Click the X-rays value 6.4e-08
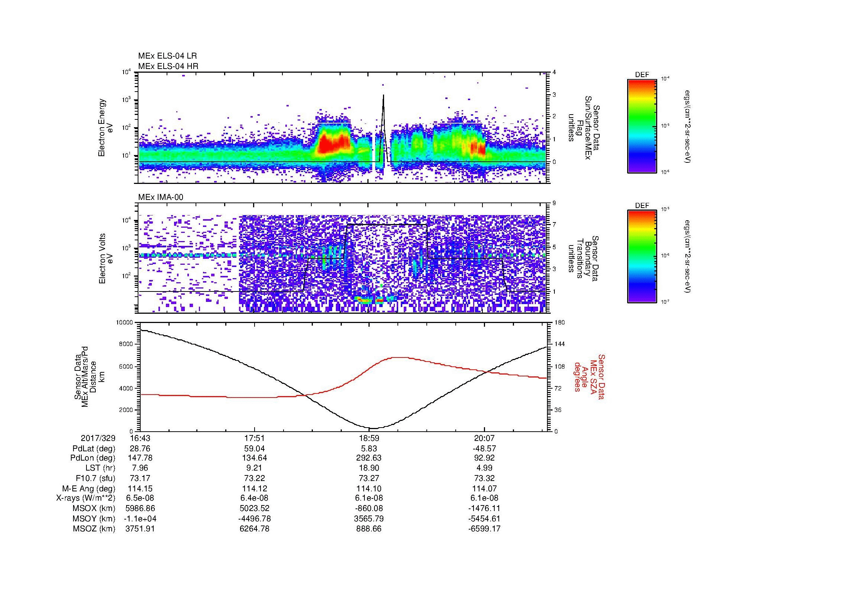The width and height of the screenshot is (868, 613). coord(255,498)
